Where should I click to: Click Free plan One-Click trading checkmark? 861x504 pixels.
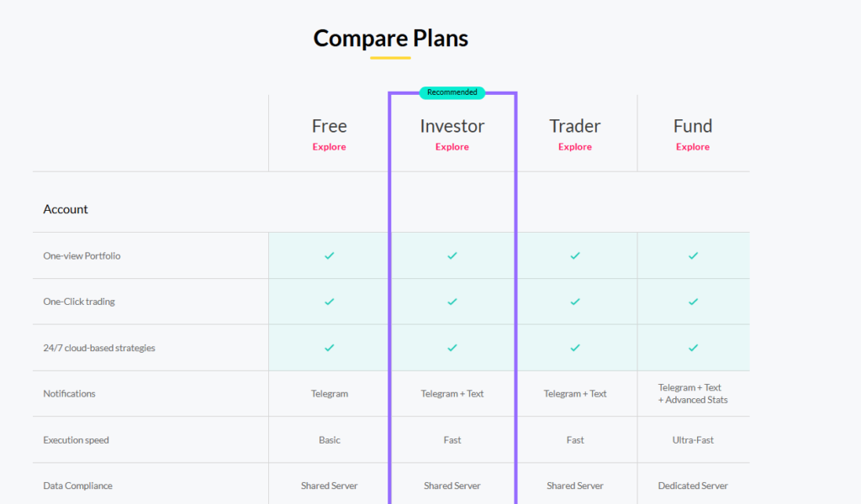pyautogui.click(x=329, y=302)
